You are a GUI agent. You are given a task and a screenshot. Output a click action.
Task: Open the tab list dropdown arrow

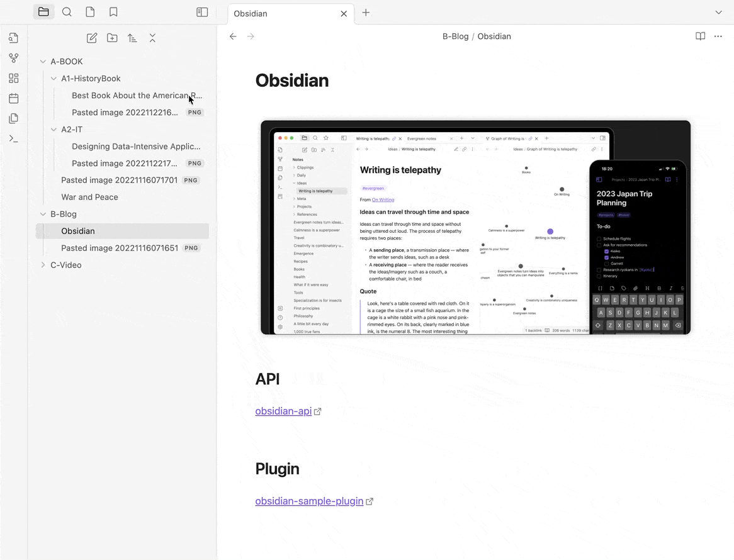(x=718, y=13)
